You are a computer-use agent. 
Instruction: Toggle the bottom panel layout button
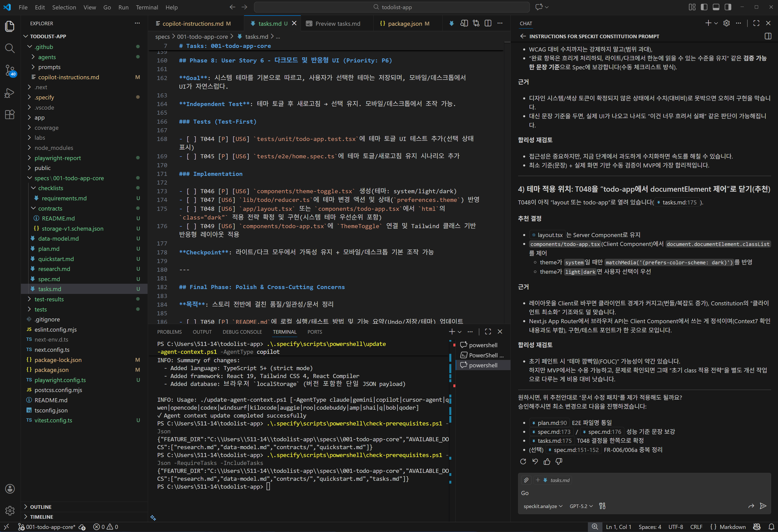[x=716, y=7]
